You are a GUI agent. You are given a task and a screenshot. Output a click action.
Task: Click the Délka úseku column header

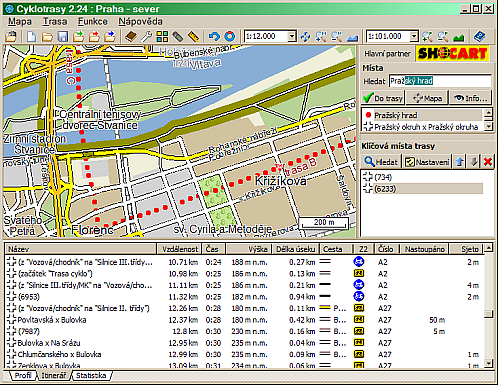pos(295,249)
